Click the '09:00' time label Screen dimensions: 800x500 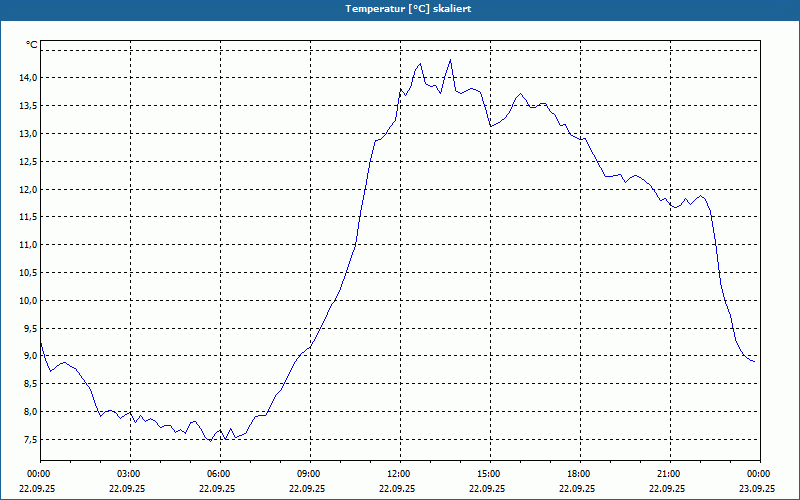310,474
